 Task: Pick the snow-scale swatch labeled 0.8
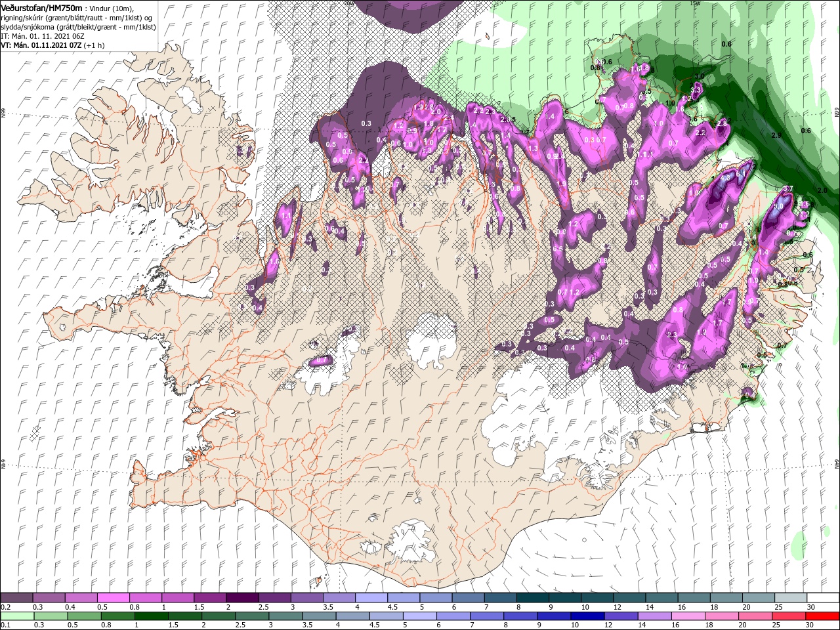(x=145, y=598)
